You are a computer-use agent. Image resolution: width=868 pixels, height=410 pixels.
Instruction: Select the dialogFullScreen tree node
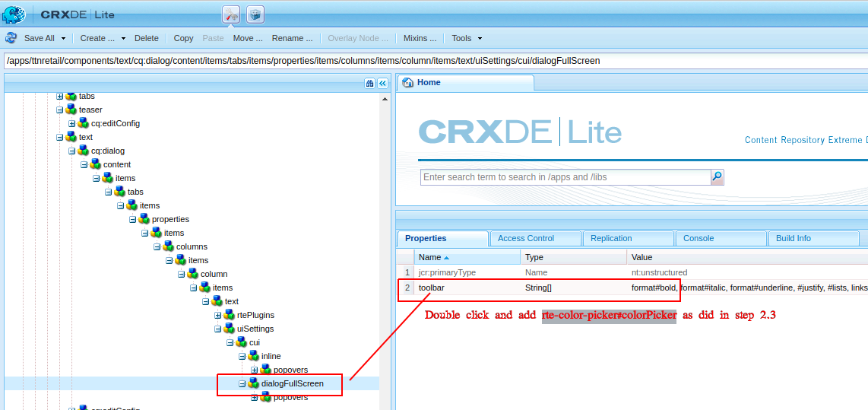(293, 383)
